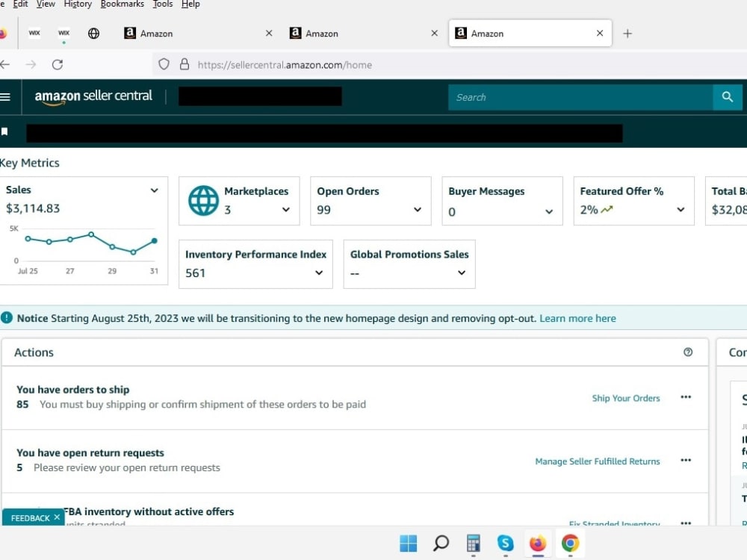Click the Ship Your Orders link
Image resolution: width=747 pixels, height=560 pixels.
pos(625,398)
